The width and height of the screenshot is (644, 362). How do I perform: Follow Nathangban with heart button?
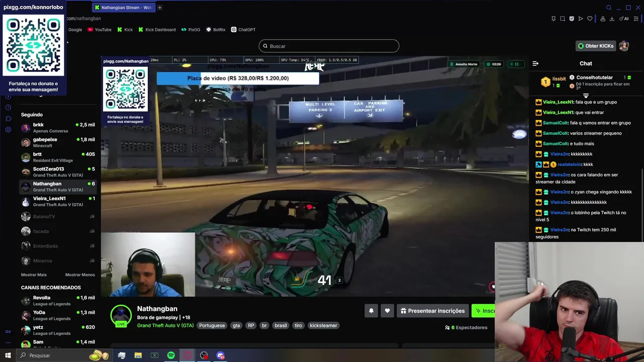[387, 311]
